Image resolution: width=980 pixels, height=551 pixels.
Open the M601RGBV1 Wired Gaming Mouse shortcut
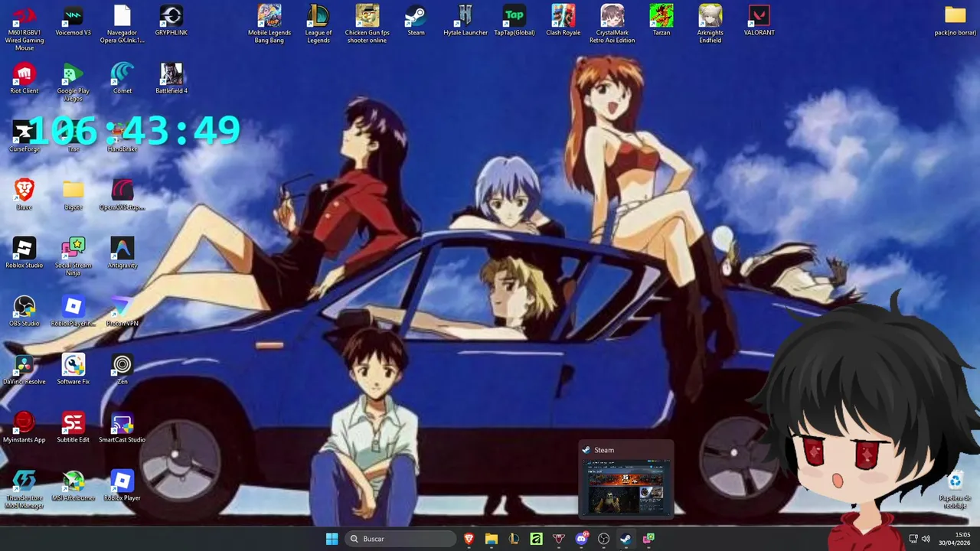pos(24,28)
